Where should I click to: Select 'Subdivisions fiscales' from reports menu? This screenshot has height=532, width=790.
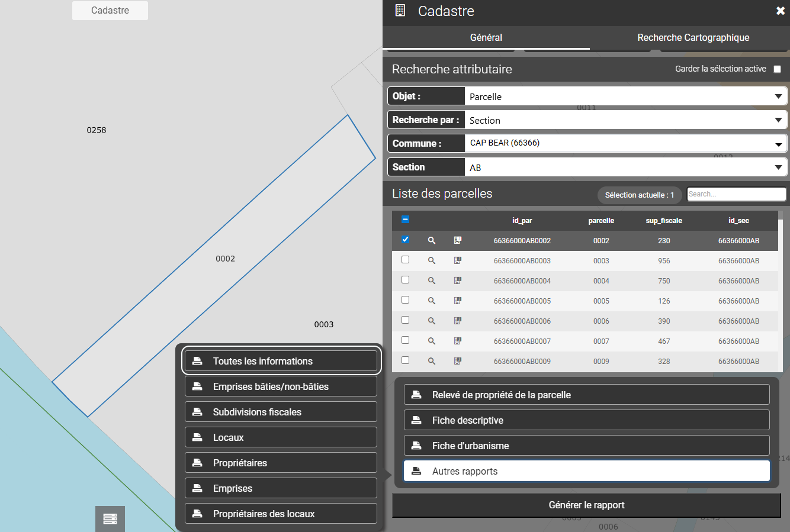coord(281,412)
